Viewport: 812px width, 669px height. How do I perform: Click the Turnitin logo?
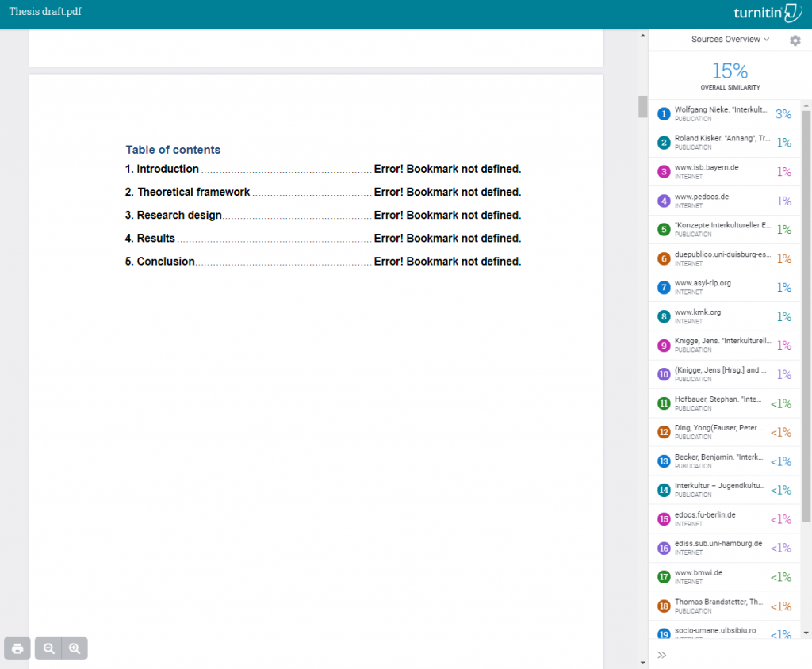click(768, 13)
